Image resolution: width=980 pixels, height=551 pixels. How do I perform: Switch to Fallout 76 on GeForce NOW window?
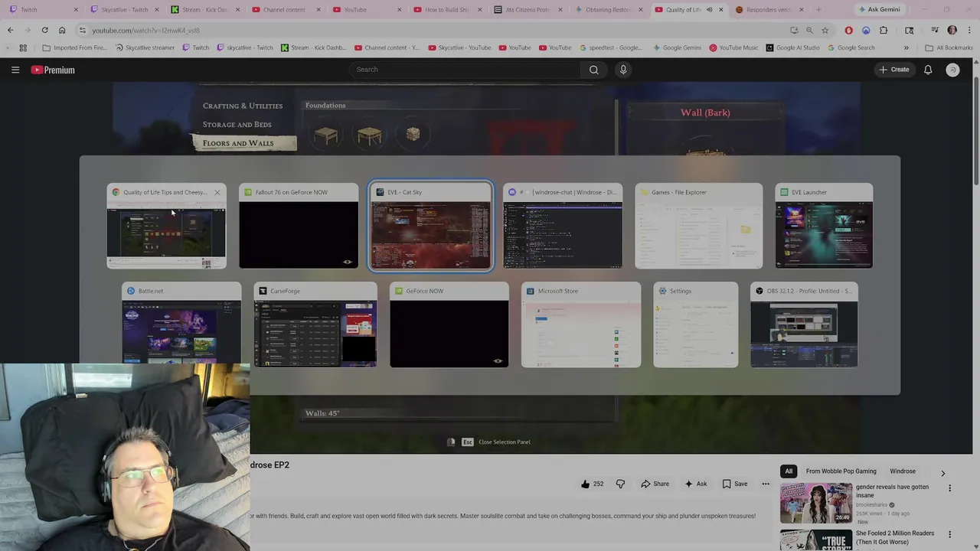click(x=299, y=226)
